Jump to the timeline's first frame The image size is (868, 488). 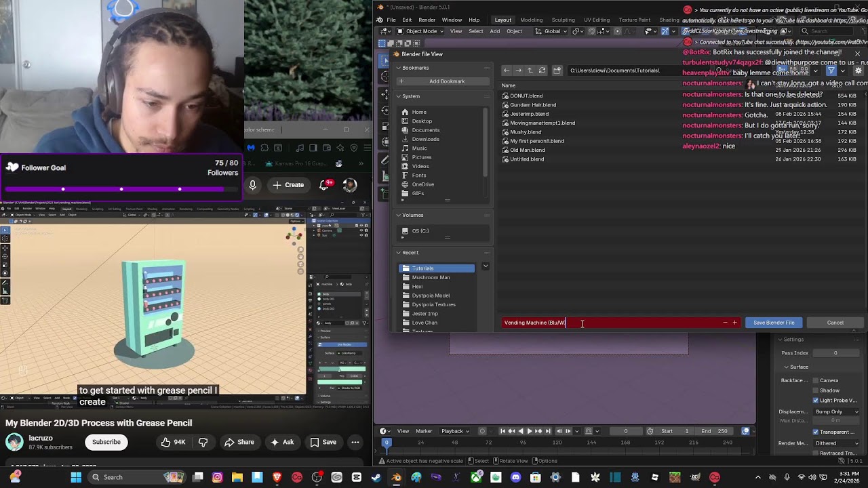coord(502,431)
